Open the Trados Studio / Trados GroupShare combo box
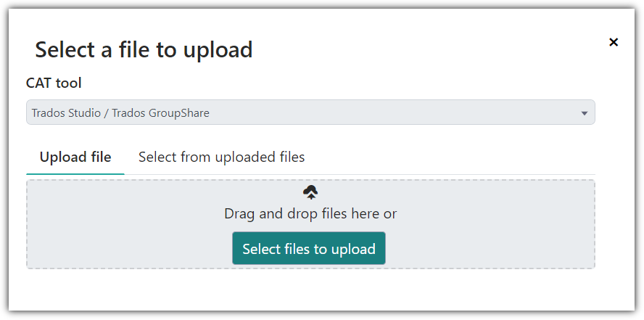 click(310, 112)
